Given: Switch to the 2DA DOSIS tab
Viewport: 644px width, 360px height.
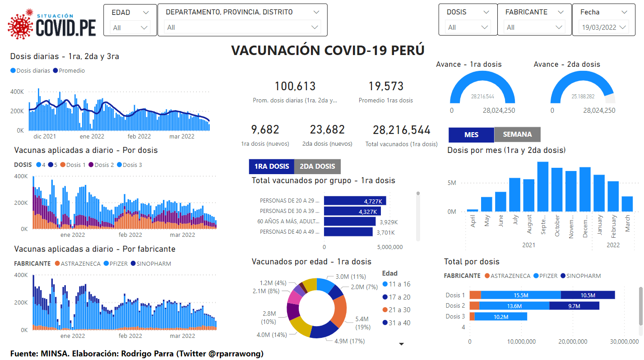Looking at the screenshot, I should tap(317, 166).
